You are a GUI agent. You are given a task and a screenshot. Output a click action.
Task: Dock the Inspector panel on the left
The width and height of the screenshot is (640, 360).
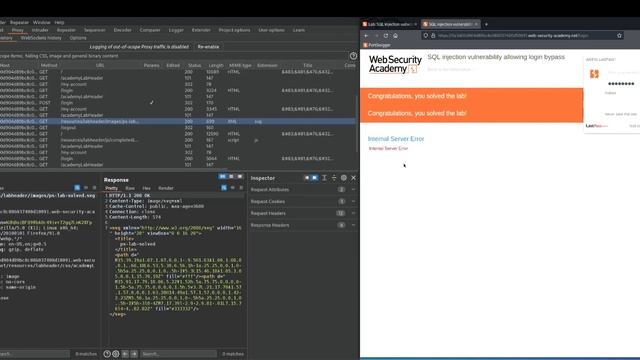click(x=307, y=178)
